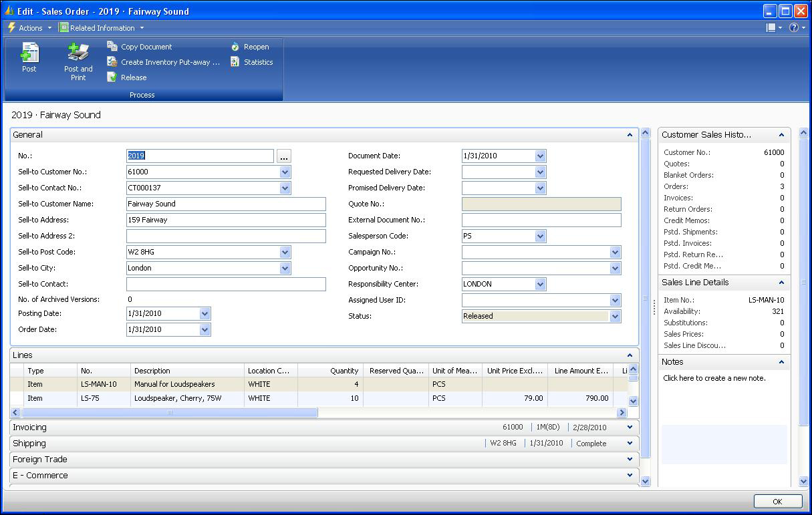Open Sell-to Customer No. dropdown
This screenshot has width=812, height=515.
(285, 172)
